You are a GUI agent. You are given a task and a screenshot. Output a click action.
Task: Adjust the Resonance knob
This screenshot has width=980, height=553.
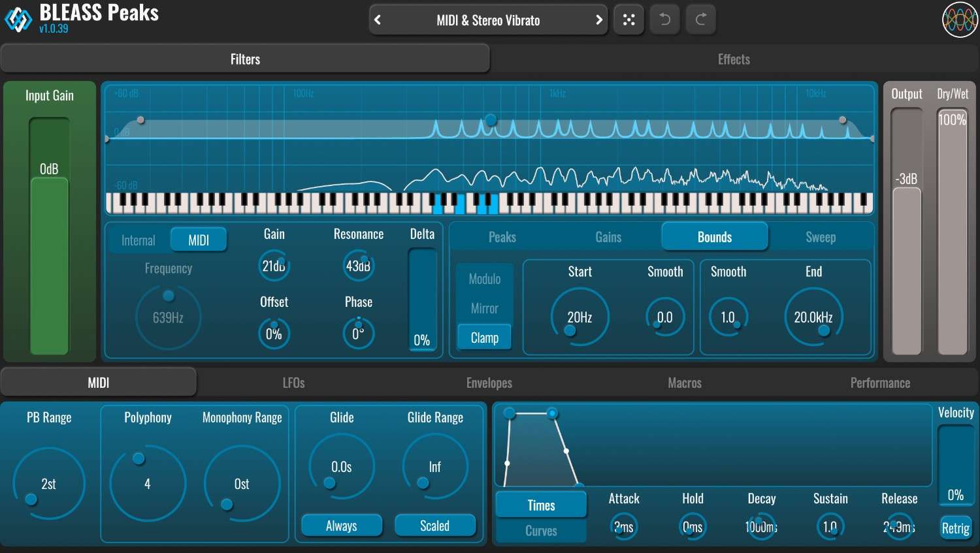pyautogui.click(x=358, y=266)
